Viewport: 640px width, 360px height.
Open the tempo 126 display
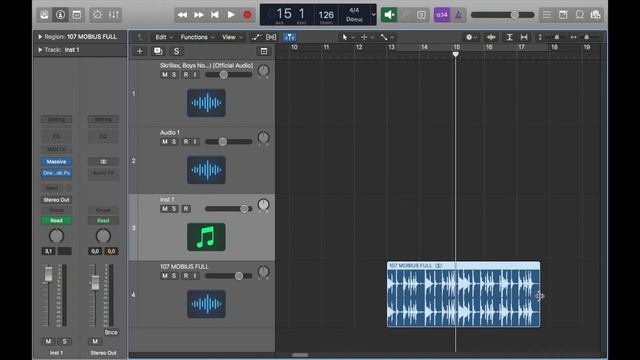click(x=326, y=15)
